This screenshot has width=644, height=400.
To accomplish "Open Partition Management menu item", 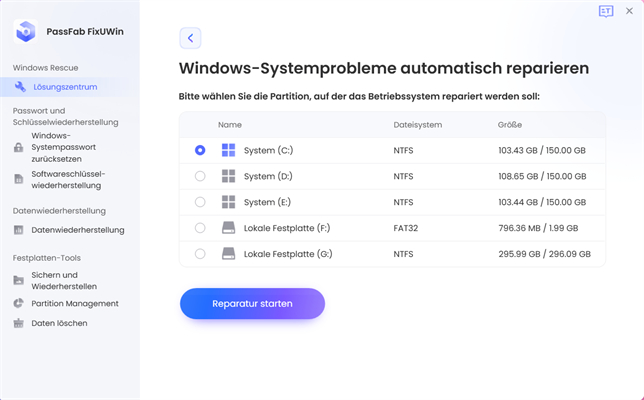I will click(75, 303).
